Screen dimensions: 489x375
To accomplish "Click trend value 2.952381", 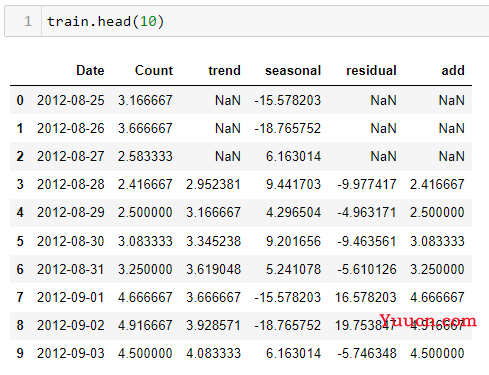I will click(213, 184).
